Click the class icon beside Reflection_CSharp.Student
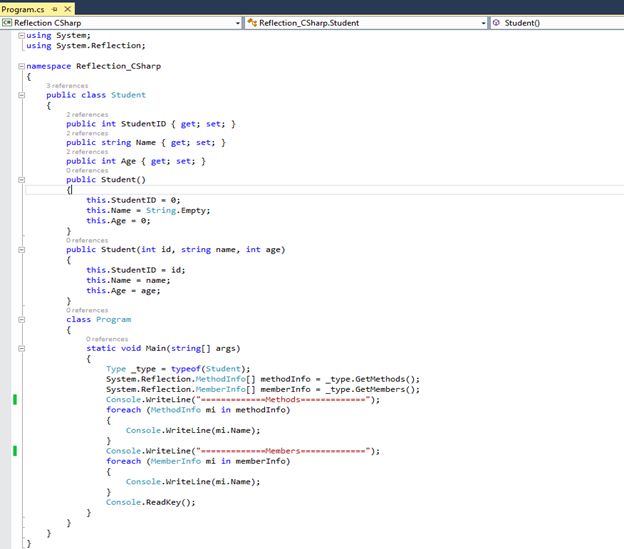The width and height of the screenshot is (624, 549). (251, 22)
